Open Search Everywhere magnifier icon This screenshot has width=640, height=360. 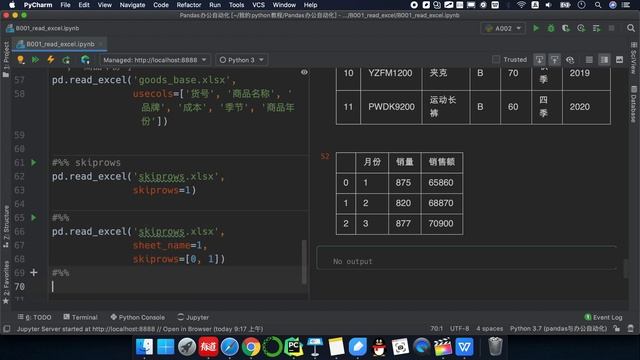[x=631, y=28]
